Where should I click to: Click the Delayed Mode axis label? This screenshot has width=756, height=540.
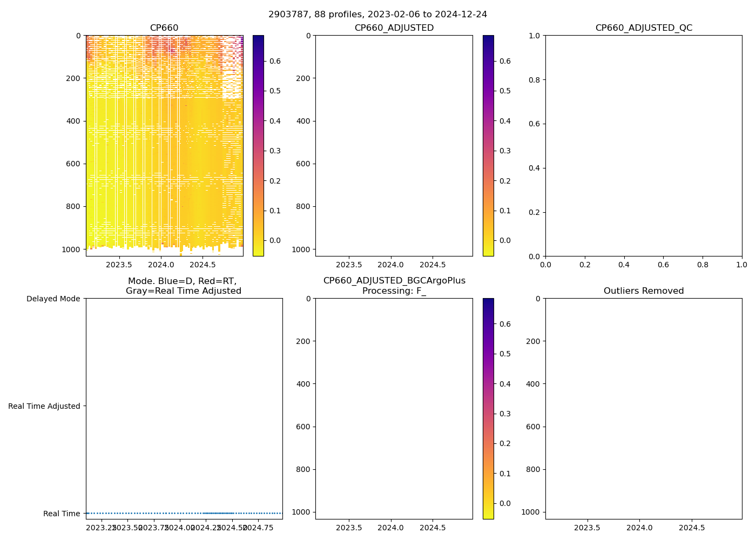coord(53,299)
